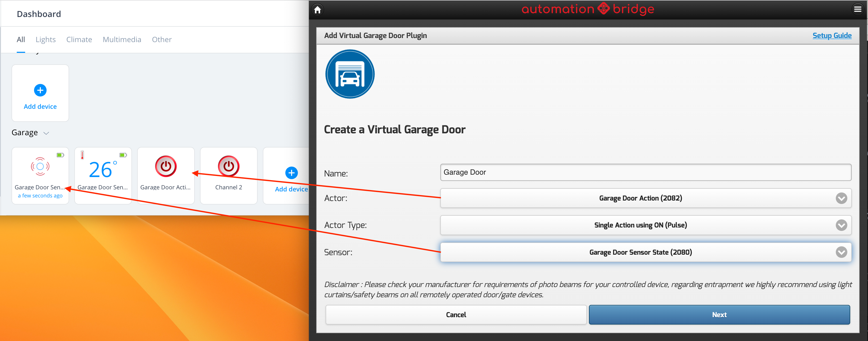Click the blue garage door plugin icon

click(x=350, y=74)
